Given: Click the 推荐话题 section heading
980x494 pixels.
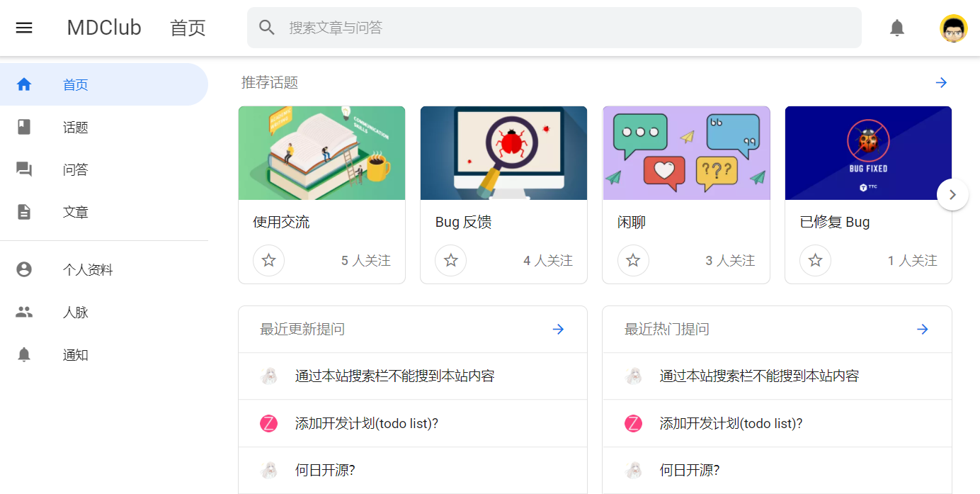Looking at the screenshot, I should [270, 82].
